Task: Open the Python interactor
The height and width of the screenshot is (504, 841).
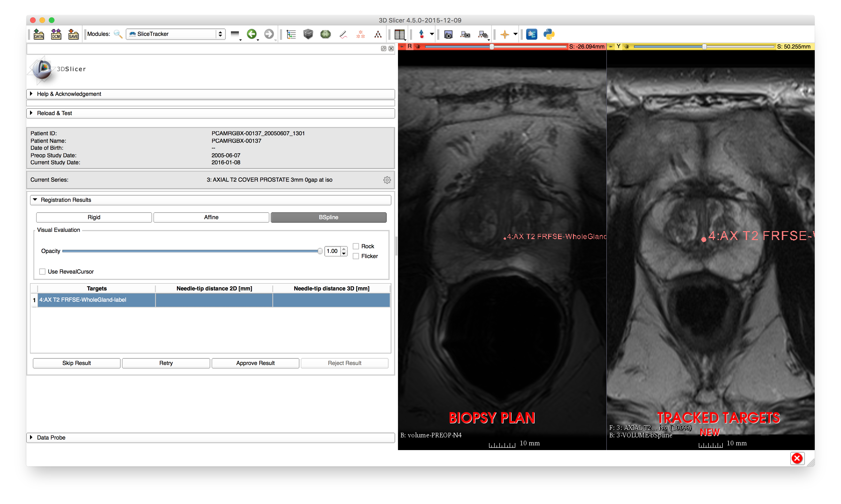Action: [549, 34]
